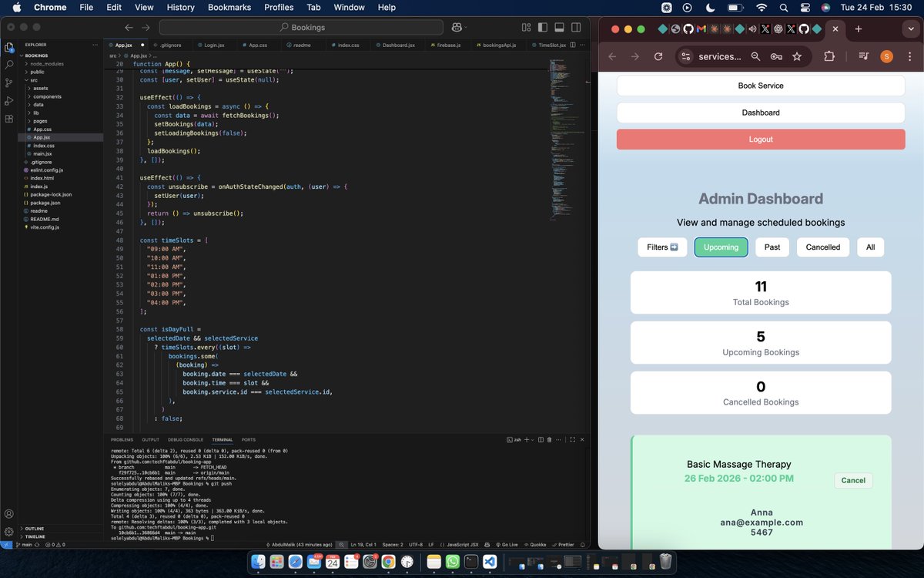Viewport: 924px width, 578px height.
Task: Select the Past bookings filter
Action: click(x=772, y=247)
